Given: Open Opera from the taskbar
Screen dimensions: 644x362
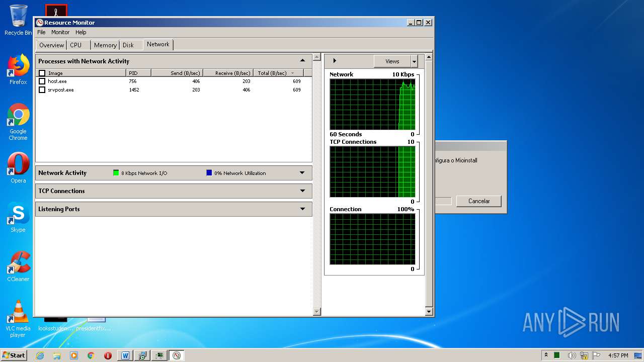Looking at the screenshot, I should 108,355.
